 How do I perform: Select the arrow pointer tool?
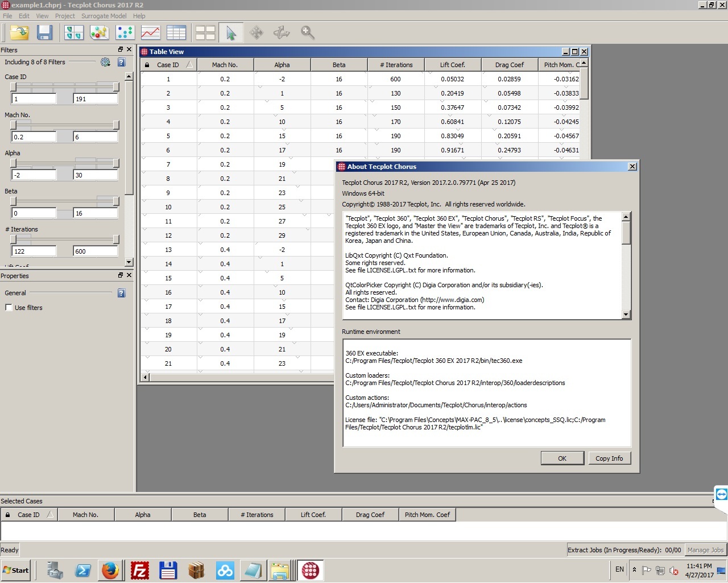[x=231, y=33]
